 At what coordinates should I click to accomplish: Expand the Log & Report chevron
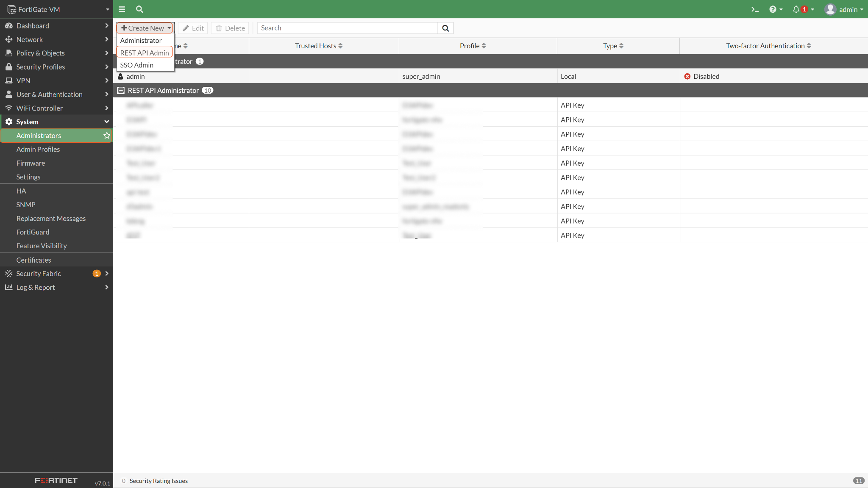click(x=106, y=287)
